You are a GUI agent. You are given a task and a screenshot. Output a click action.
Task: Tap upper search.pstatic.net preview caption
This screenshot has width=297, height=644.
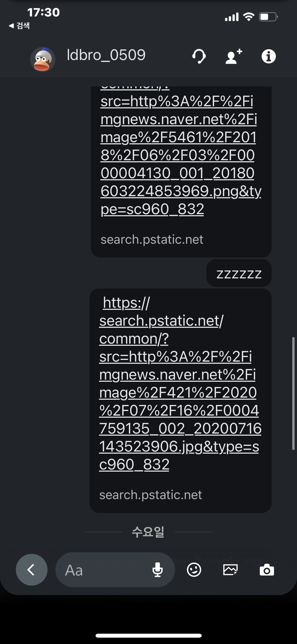[x=152, y=240]
